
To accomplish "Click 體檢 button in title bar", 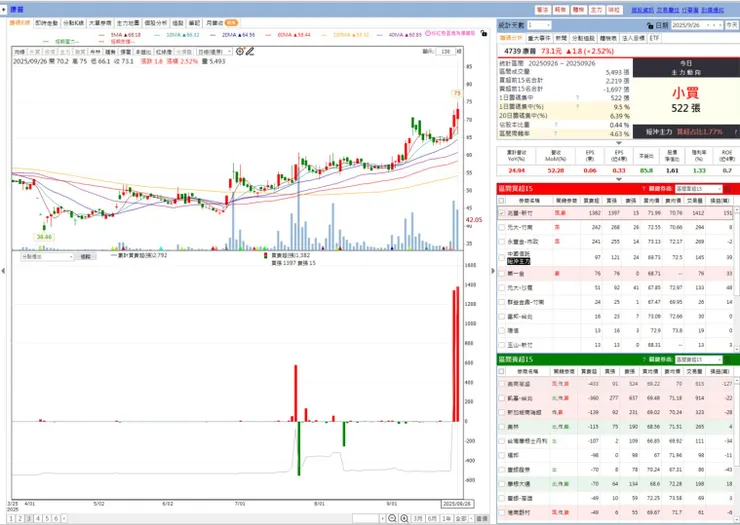I will click(x=578, y=10).
